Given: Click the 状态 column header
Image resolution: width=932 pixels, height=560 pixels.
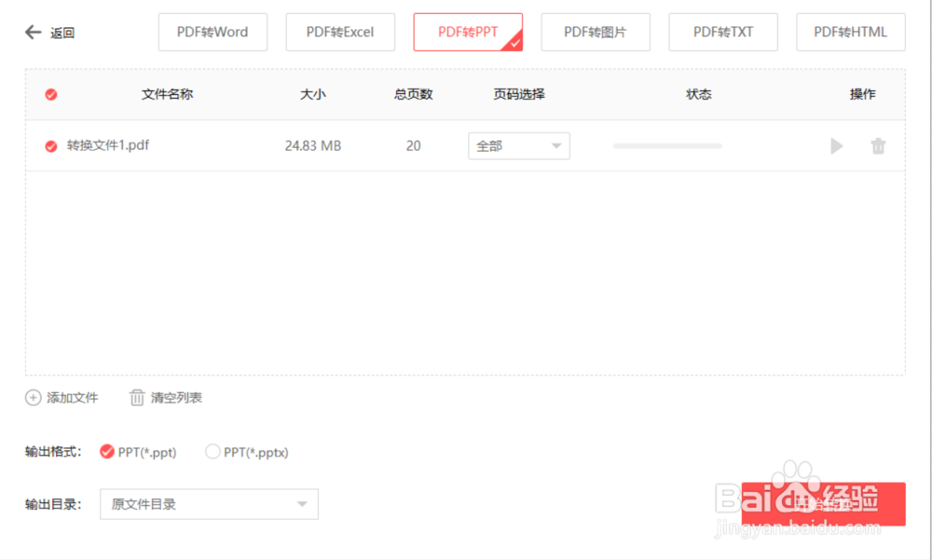Looking at the screenshot, I should [699, 94].
